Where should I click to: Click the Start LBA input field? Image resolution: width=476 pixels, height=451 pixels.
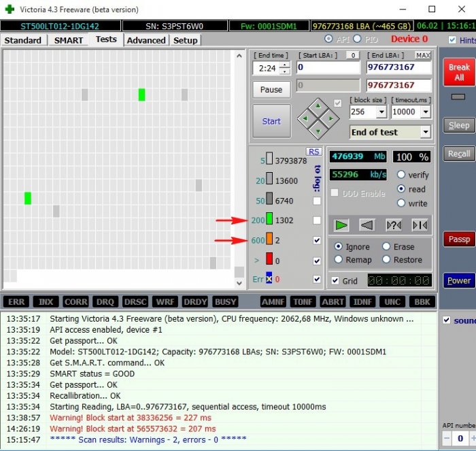(x=328, y=67)
